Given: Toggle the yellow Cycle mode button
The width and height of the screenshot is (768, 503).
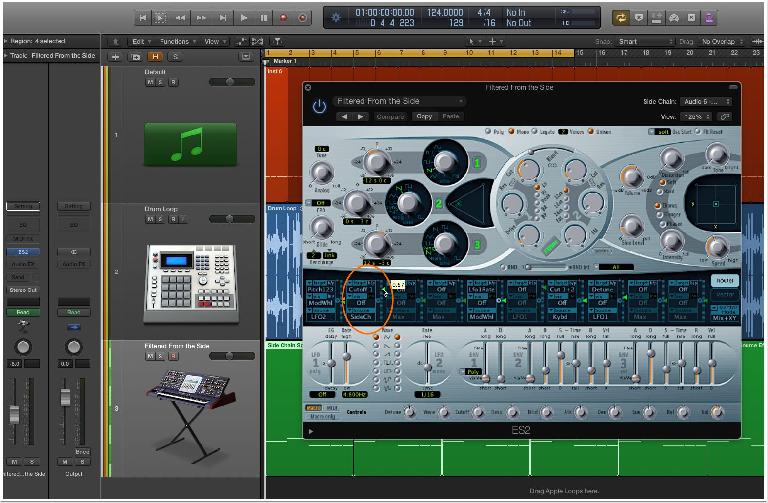Looking at the screenshot, I should pos(621,18).
